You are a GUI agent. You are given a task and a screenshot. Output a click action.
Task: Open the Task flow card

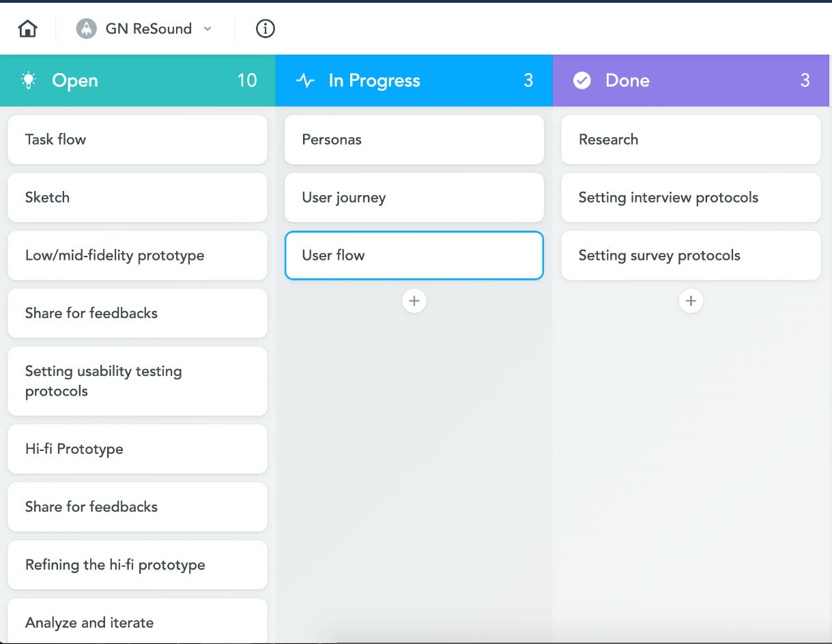[x=137, y=140]
